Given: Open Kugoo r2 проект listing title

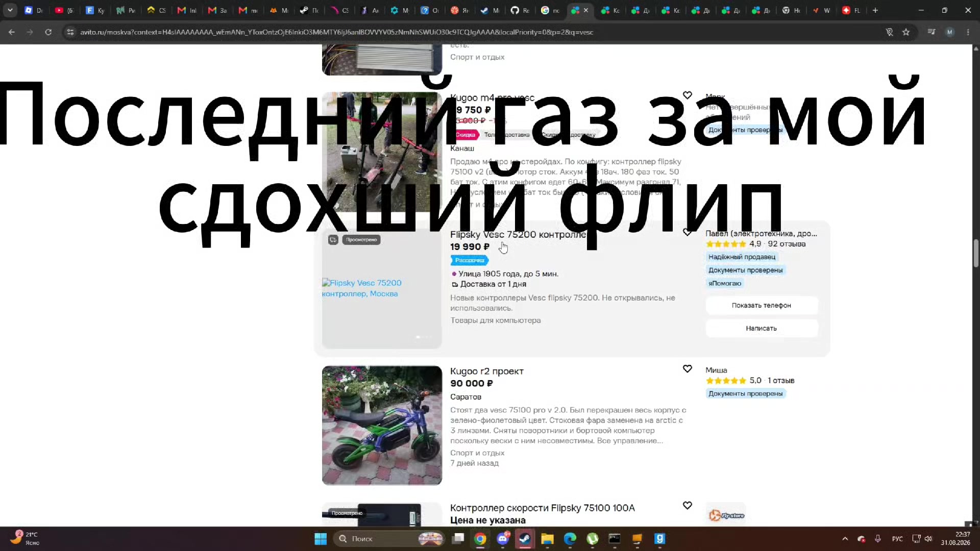Looking at the screenshot, I should [x=486, y=371].
